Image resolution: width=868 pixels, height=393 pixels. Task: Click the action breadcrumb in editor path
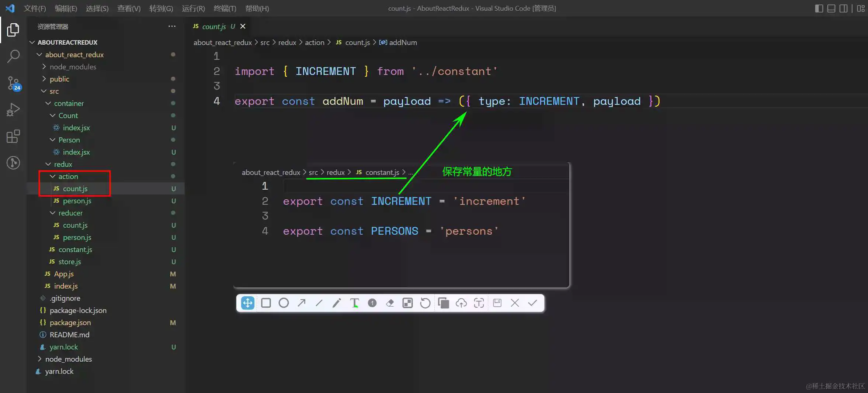coord(315,42)
